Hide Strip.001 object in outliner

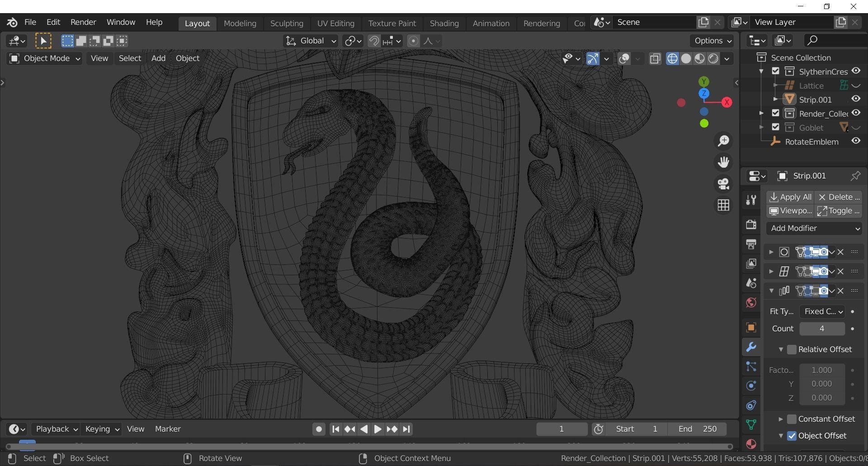856,99
